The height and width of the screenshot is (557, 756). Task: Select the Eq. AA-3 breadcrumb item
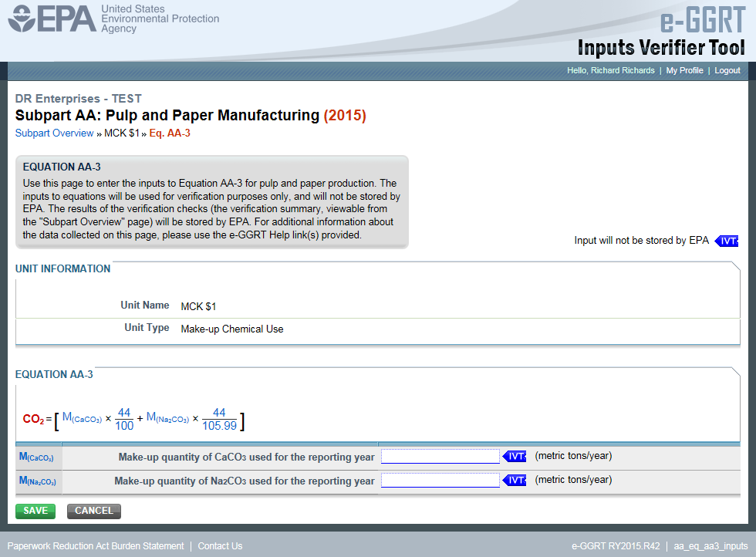tap(169, 133)
